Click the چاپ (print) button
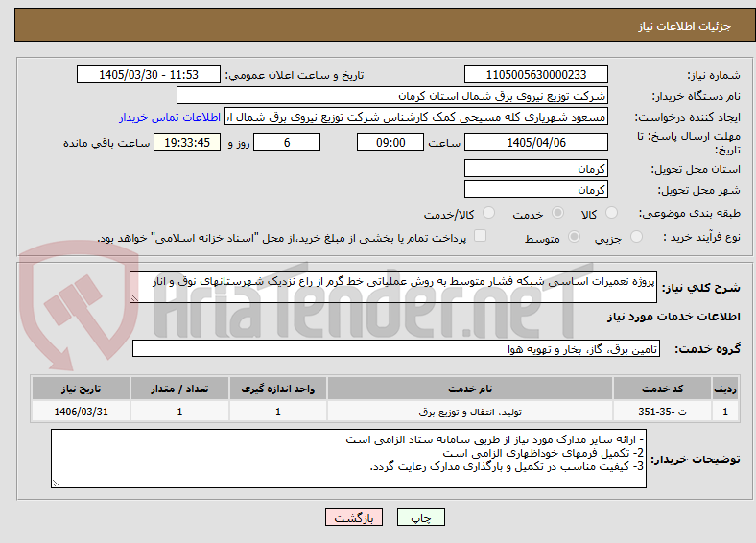Image resolution: width=756 pixels, height=543 pixels. [x=420, y=517]
